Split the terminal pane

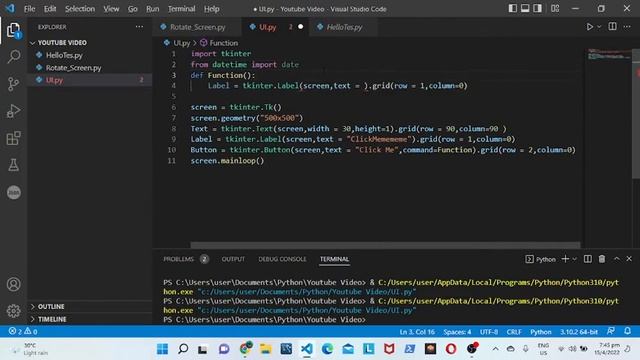click(x=588, y=259)
